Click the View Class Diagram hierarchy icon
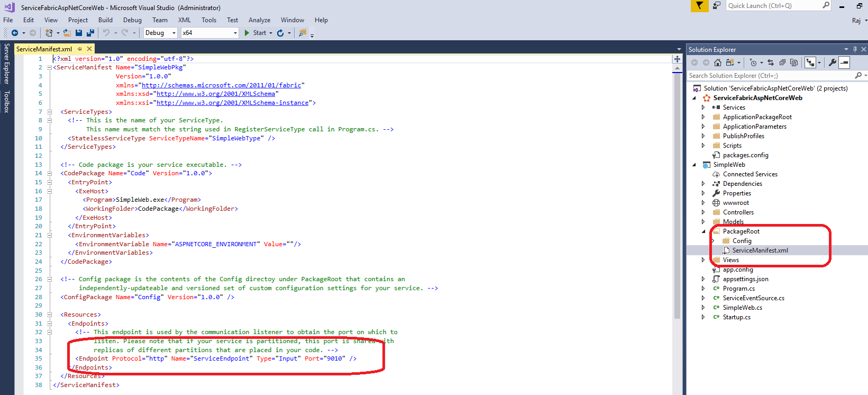The width and height of the screenshot is (868, 395). (x=810, y=62)
